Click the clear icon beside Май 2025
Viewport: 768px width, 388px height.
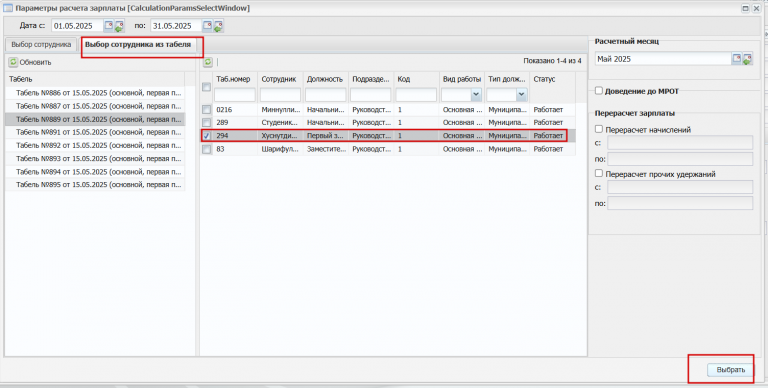[x=747, y=59]
